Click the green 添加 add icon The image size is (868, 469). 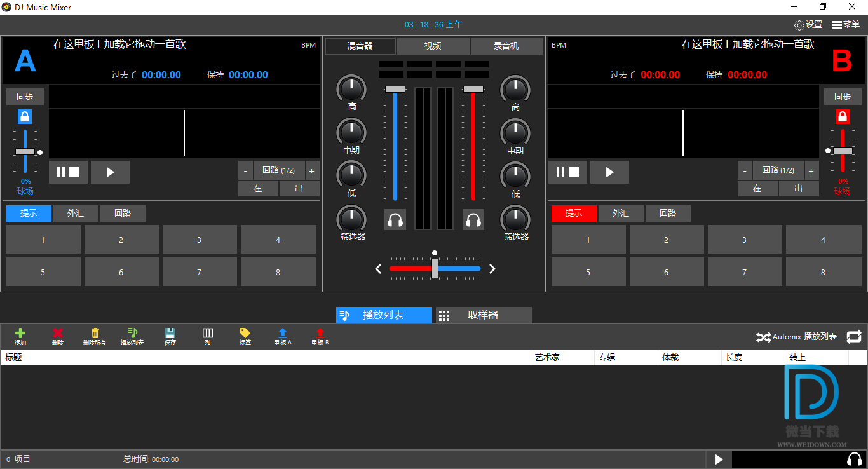pyautogui.click(x=20, y=333)
